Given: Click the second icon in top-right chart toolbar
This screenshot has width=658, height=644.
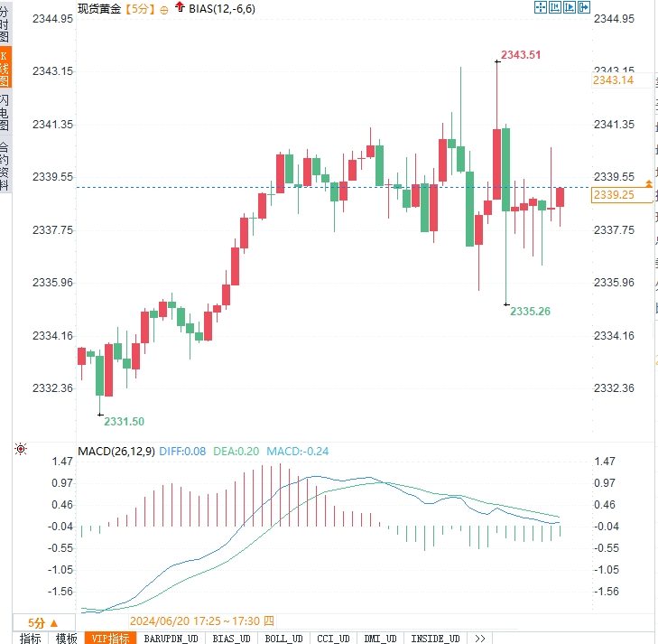Looking at the screenshot, I should click(555, 7).
